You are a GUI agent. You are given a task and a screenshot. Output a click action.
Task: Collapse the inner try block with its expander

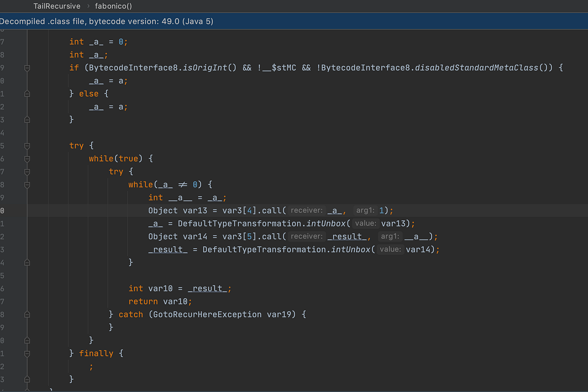27,172
